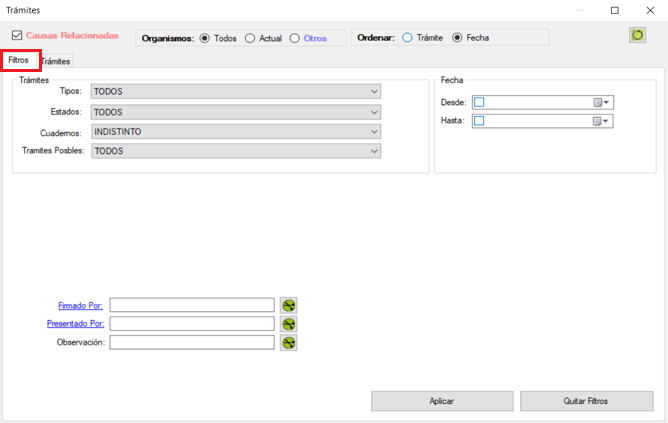Click the green refresh icon top right
The width and height of the screenshot is (668, 423).
pyautogui.click(x=637, y=36)
